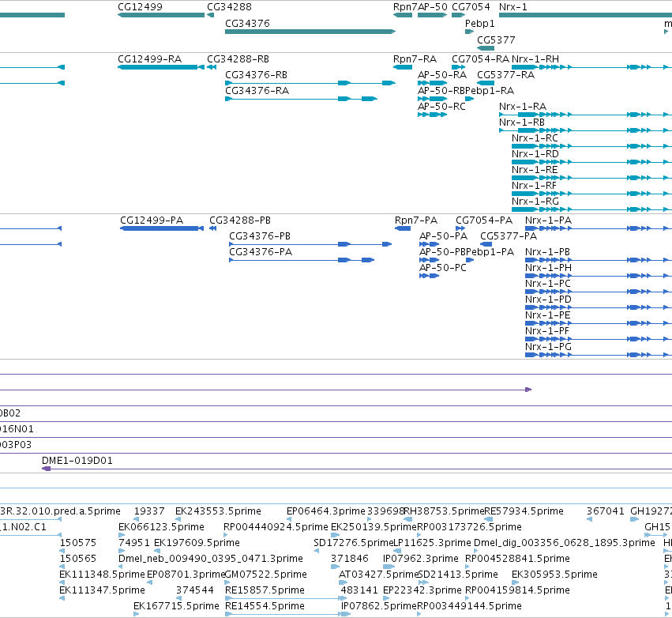Click the teal CG34376 gene bar
The width and height of the screenshot is (672, 618).
point(310,32)
